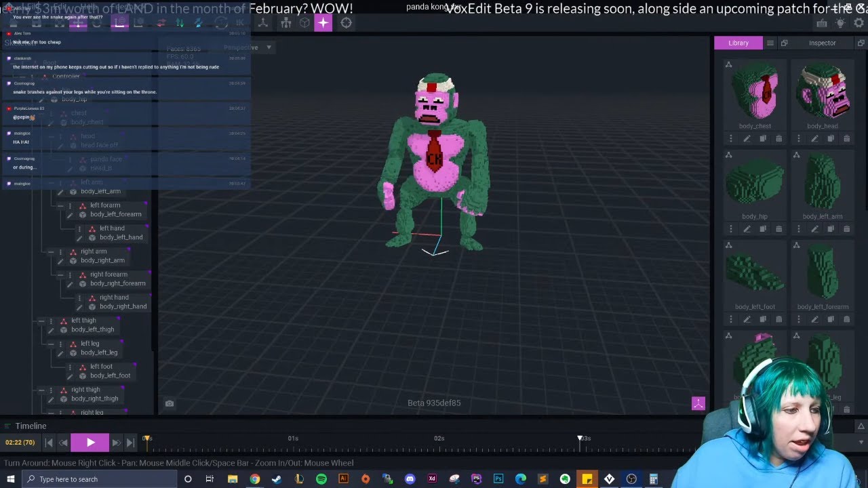
Task: Pop out the Library panel
Action: (784, 43)
